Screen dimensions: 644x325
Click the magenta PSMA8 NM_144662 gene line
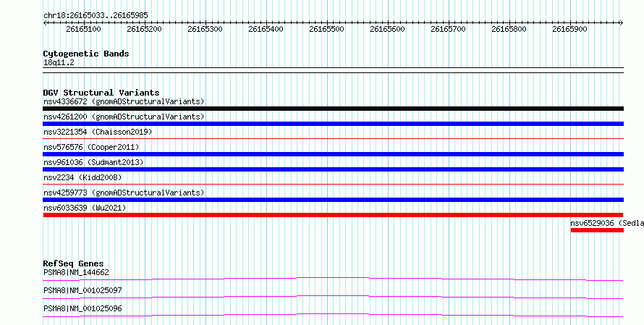pyautogui.click(x=333, y=279)
